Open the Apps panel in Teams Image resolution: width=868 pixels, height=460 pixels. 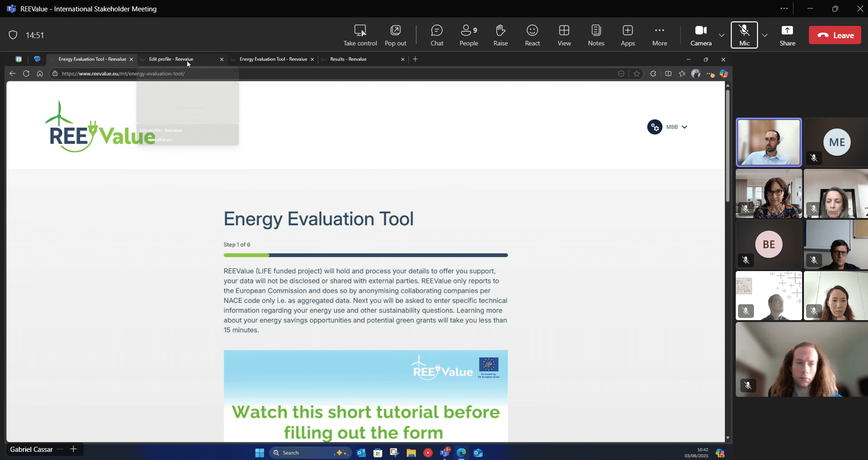[x=628, y=35]
